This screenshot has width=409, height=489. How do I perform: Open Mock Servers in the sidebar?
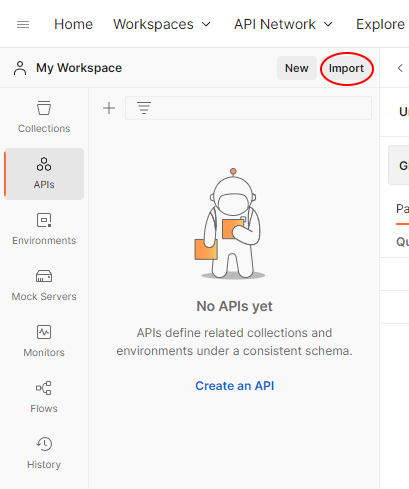pyautogui.click(x=44, y=285)
